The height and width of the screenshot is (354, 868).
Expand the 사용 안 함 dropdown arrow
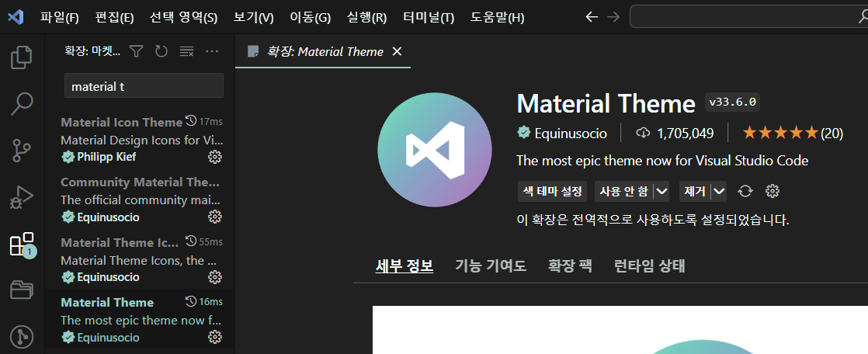point(661,192)
